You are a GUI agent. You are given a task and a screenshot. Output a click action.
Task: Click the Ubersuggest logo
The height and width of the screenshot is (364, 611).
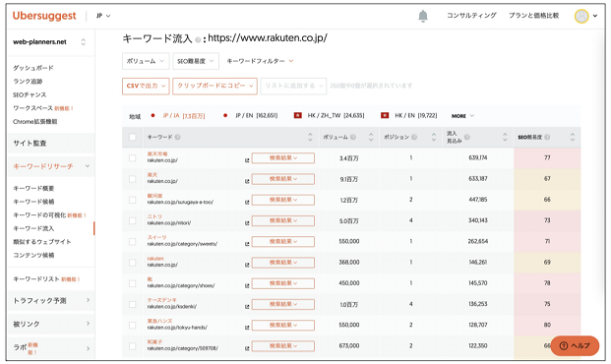click(44, 16)
